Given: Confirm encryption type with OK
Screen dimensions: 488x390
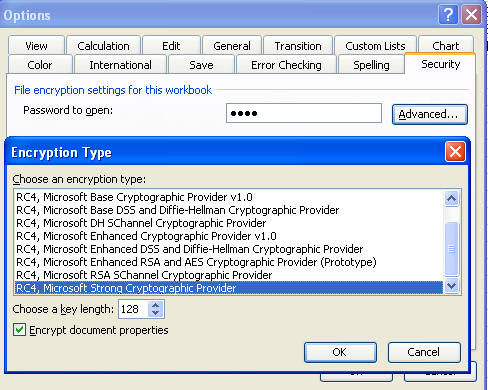Looking at the screenshot, I should pyautogui.click(x=340, y=352).
